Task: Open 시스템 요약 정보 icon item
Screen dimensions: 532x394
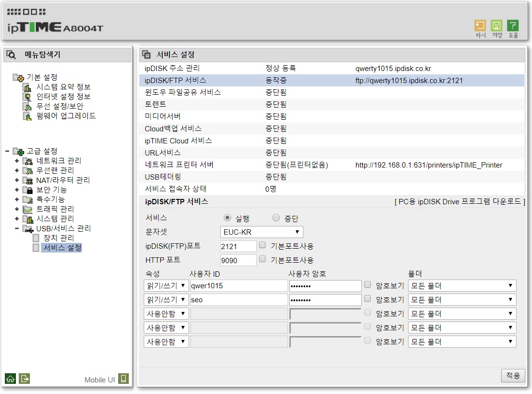Action: click(x=27, y=87)
